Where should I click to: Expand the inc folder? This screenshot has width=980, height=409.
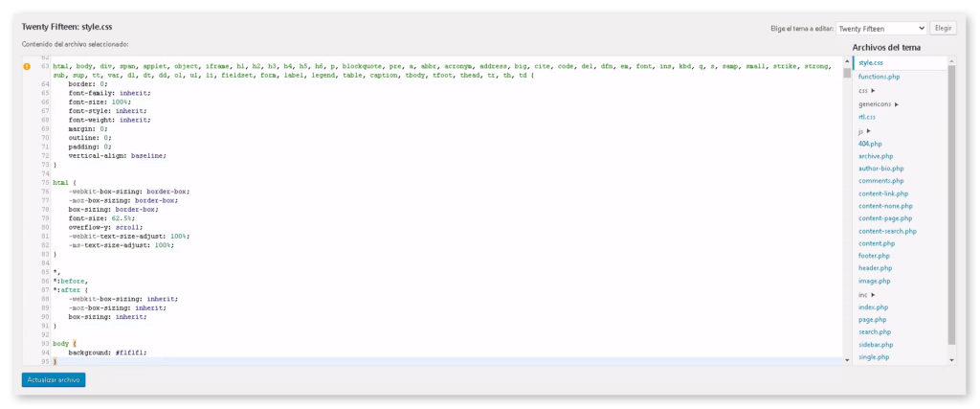click(x=866, y=295)
